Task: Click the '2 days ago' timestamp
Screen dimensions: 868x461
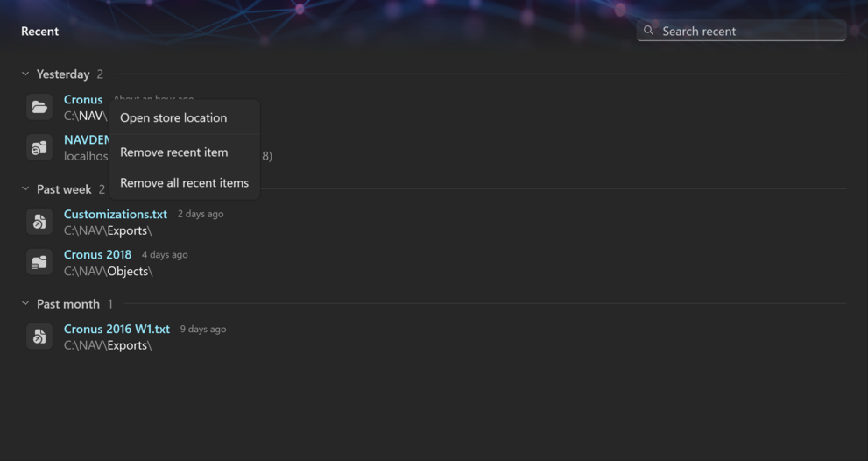Action: (201, 214)
